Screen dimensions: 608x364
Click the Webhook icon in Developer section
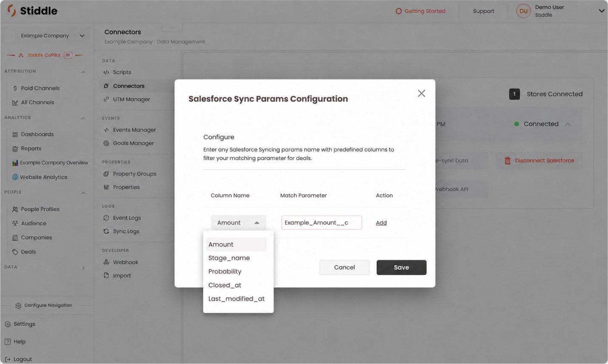[106, 262]
